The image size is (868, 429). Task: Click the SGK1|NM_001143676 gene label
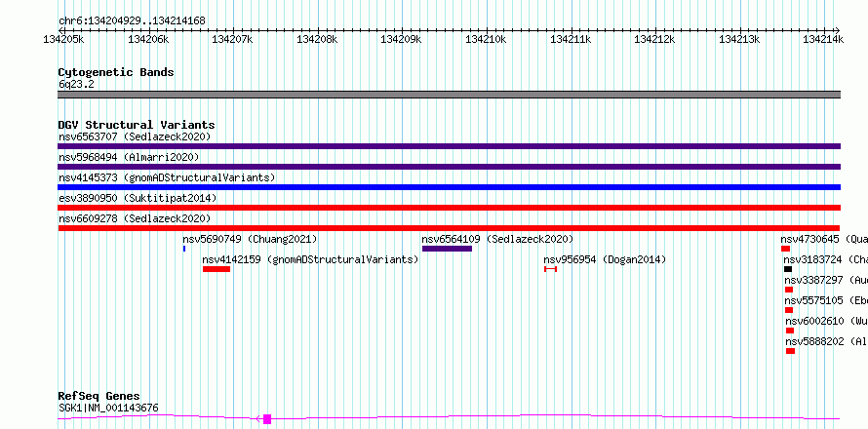pos(108,408)
